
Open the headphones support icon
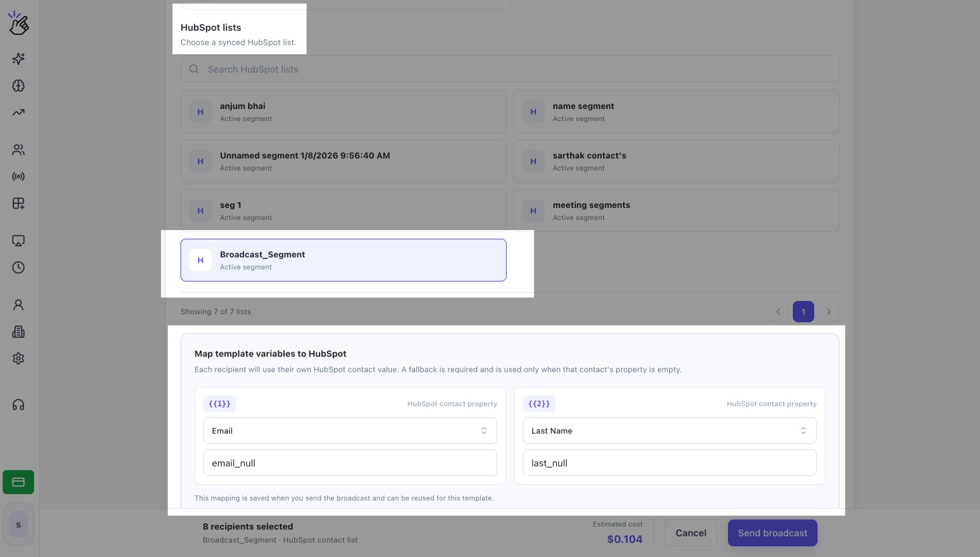coord(19,405)
